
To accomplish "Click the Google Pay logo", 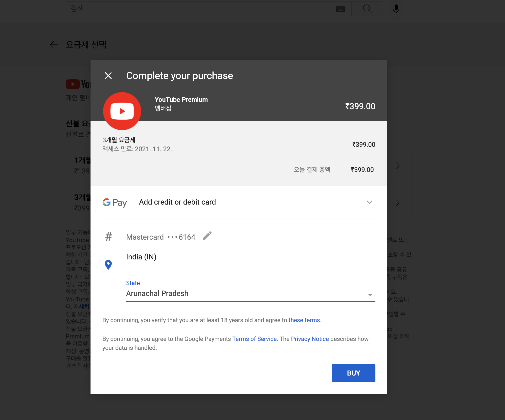I will coord(115,202).
